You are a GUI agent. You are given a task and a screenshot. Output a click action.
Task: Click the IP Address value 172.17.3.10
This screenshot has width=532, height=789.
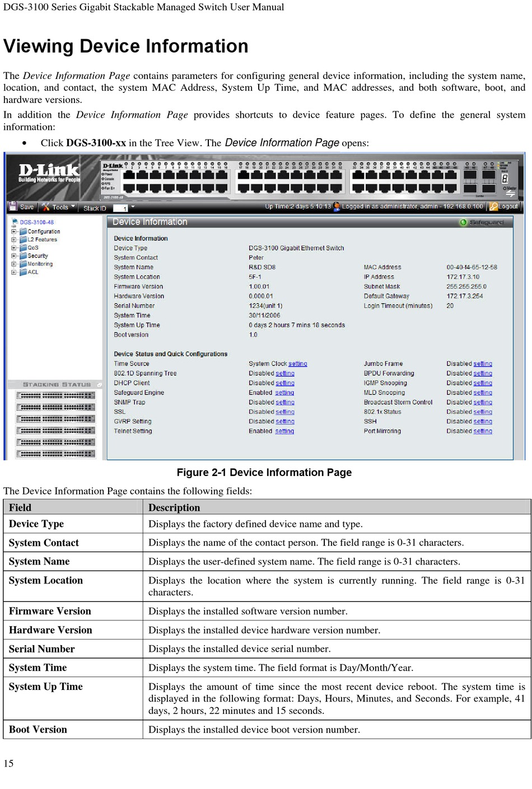pyautogui.click(x=463, y=277)
